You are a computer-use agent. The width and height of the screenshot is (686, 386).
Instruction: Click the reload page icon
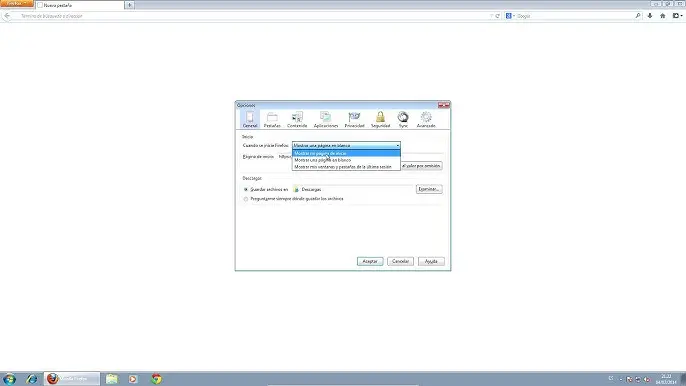point(497,16)
